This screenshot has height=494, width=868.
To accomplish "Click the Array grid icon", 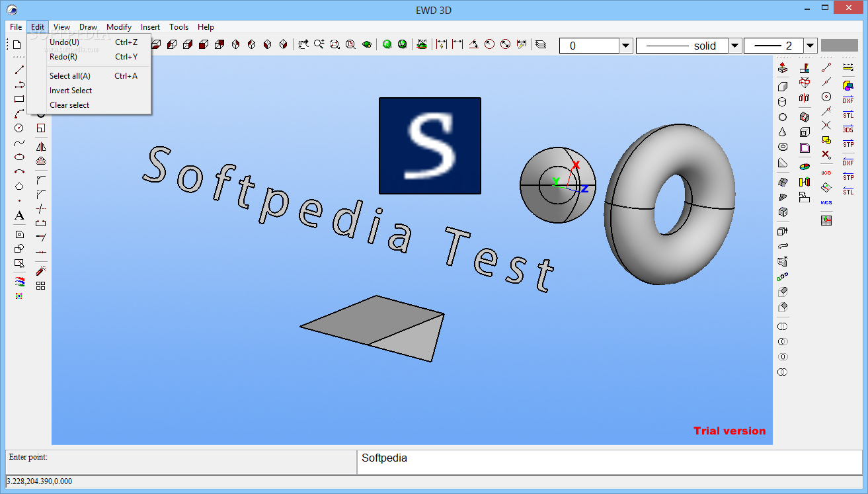I will click(x=41, y=286).
